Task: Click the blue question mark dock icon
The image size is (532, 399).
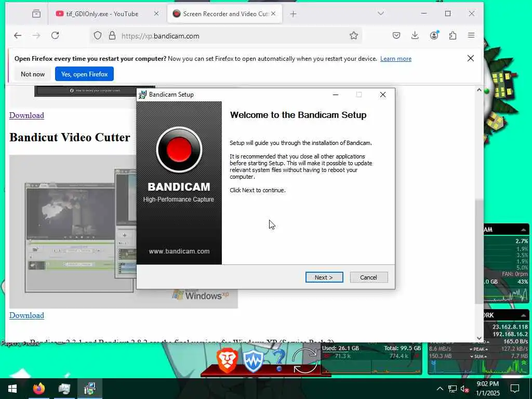Action: 279,361
